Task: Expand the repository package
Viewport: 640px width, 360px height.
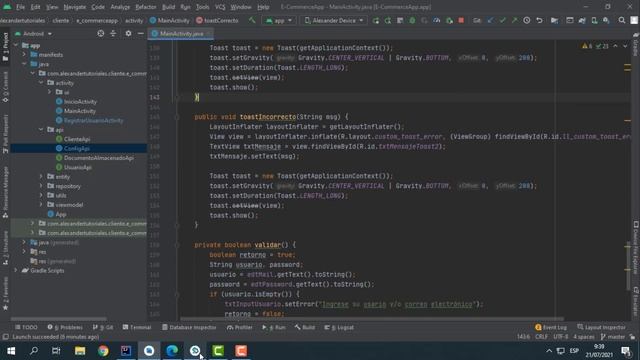Action: click(41, 186)
